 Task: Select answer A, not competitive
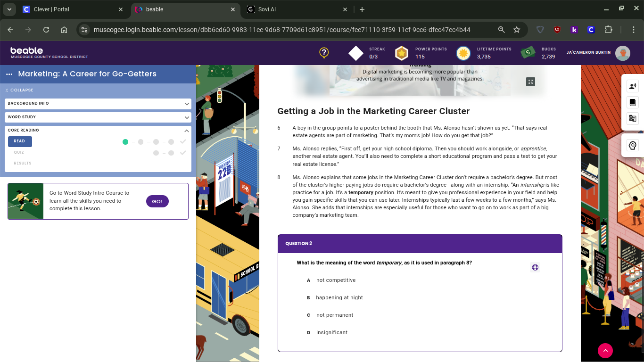pyautogui.click(x=336, y=280)
